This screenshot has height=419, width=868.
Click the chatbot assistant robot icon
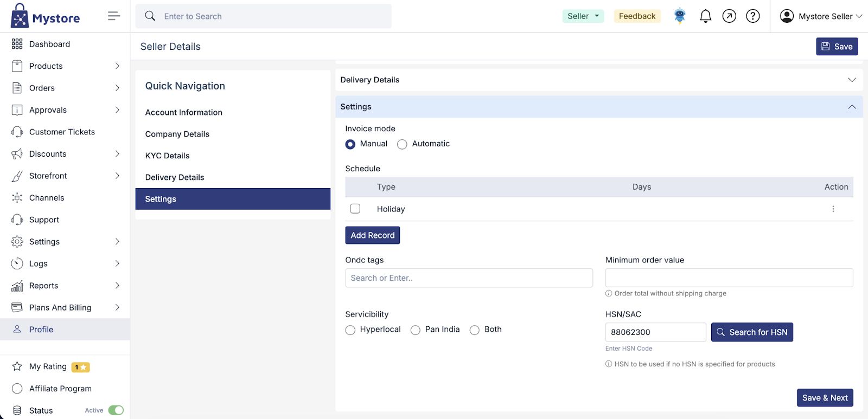click(x=680, y=16)
